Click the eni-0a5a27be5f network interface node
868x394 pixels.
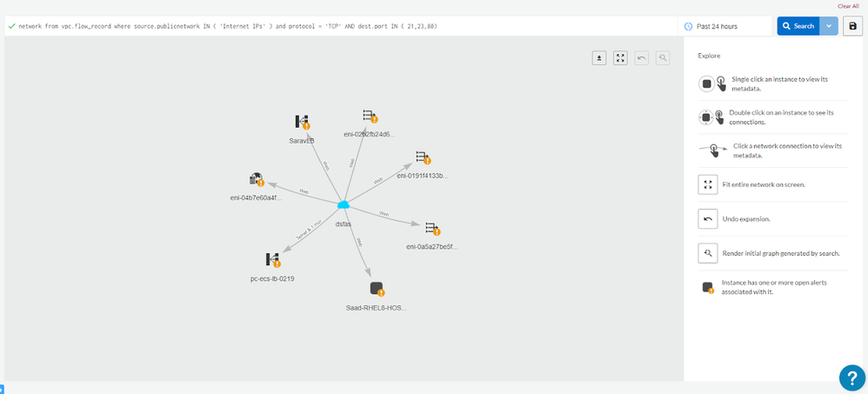pyautogui.click(x=431, y=228)
